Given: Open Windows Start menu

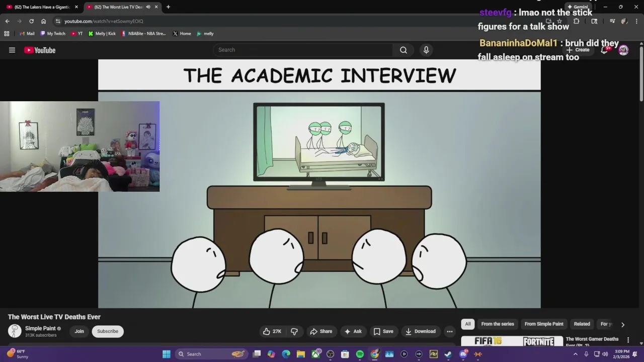Looking at the screenshot, I should pos(167,354).
